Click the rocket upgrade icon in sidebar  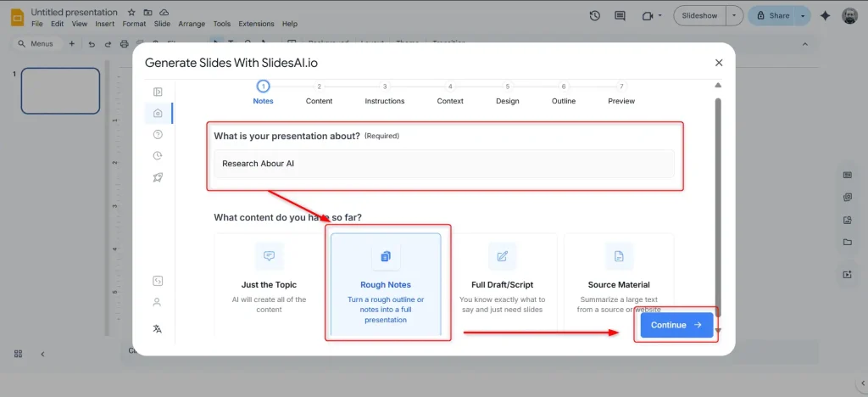point(157,177)
